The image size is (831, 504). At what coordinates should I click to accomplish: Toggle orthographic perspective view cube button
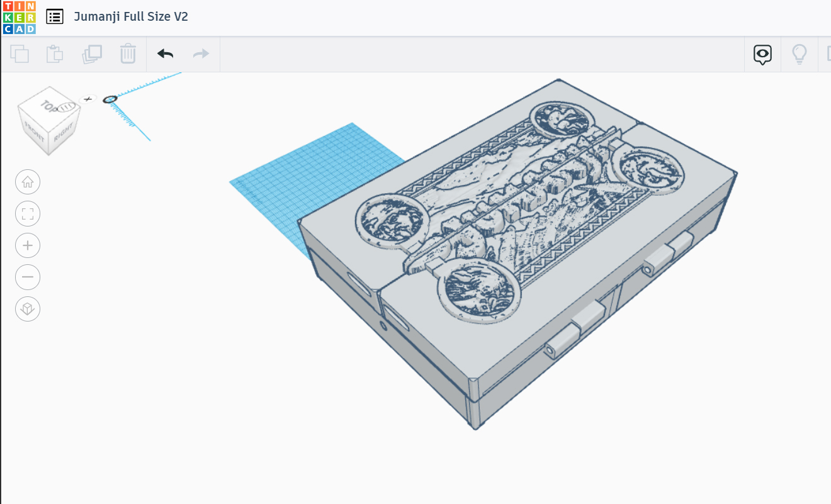(28, 309)
